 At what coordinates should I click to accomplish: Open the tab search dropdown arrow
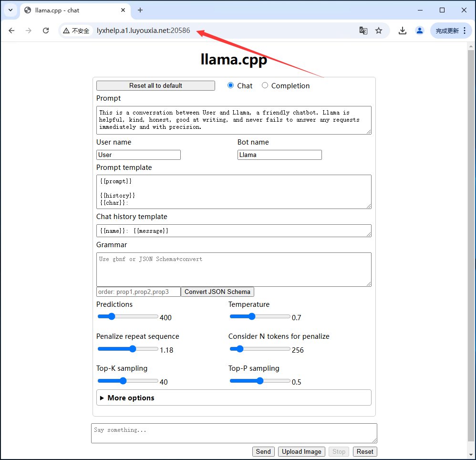(x=10, y=10)
